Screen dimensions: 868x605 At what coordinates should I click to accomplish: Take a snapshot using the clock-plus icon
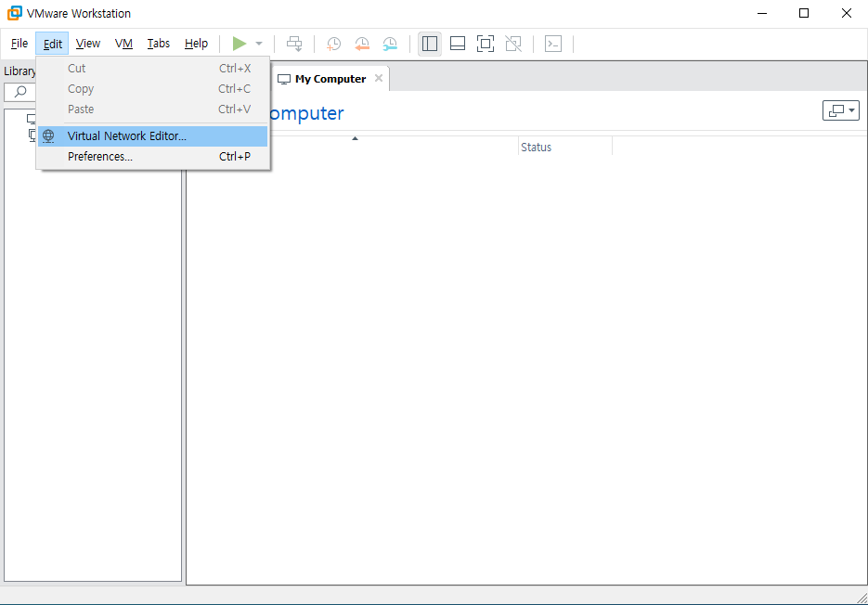[334, 44]
